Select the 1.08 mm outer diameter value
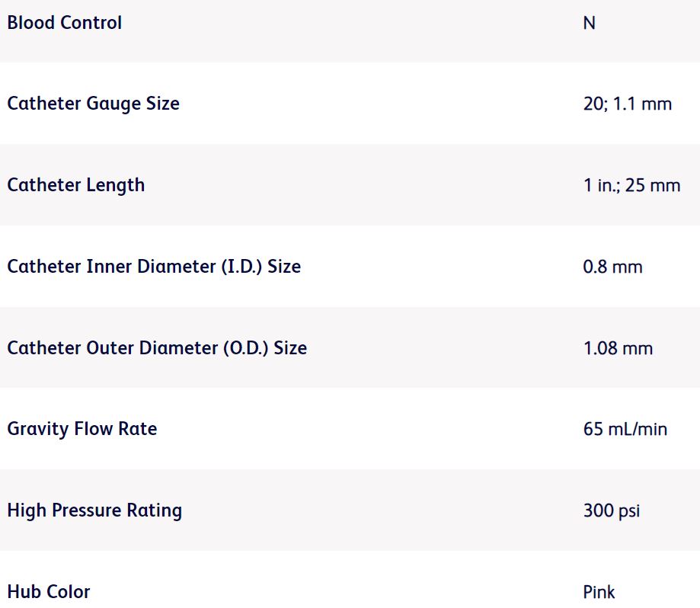700x608 pixels. 618,348
